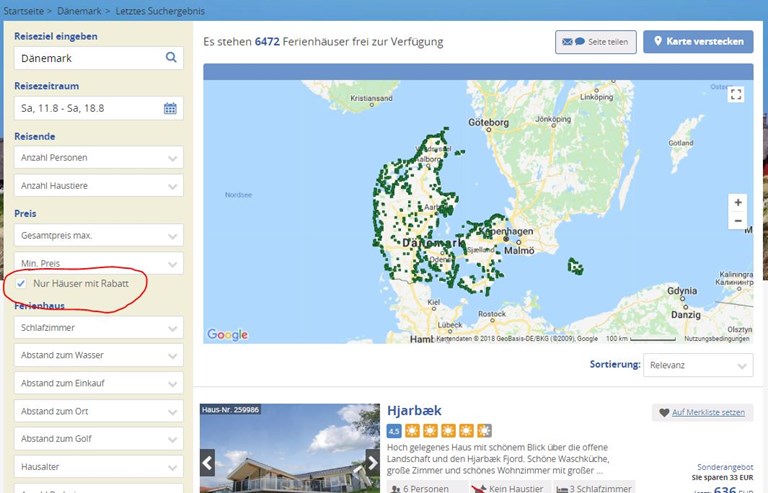Open the 'Schlafzimmer' filter dropdown
This screenshot has width=768, height=493.
pos(99,328)
